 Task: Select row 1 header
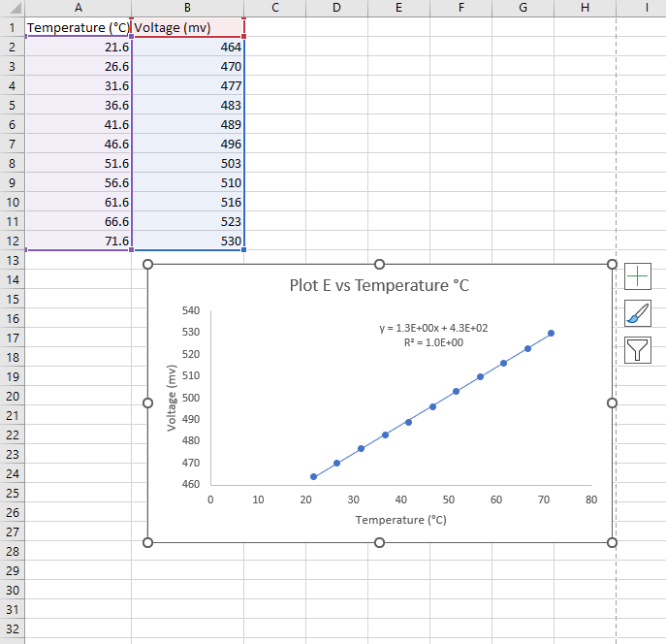coord(12,27)
